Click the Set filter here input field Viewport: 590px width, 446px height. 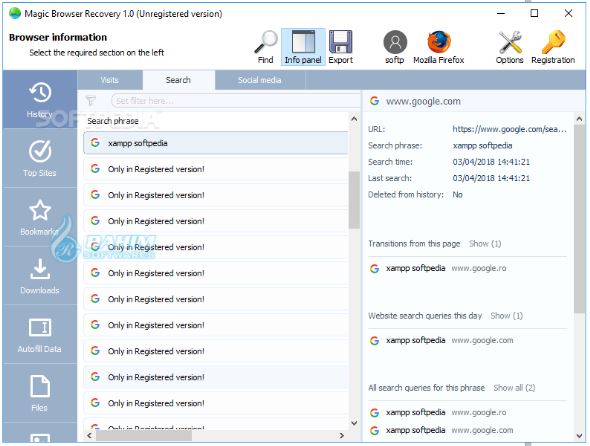click(x=235, y=101)
